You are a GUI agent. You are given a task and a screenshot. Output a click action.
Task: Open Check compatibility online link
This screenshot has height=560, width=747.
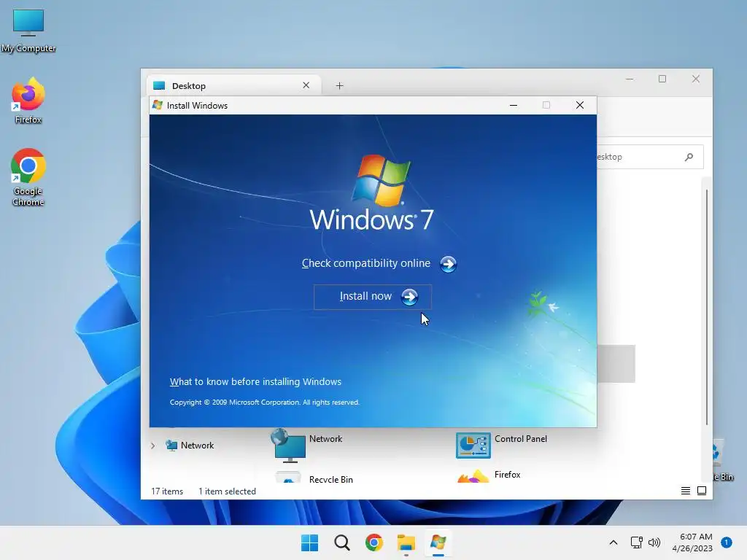(366, 263)
